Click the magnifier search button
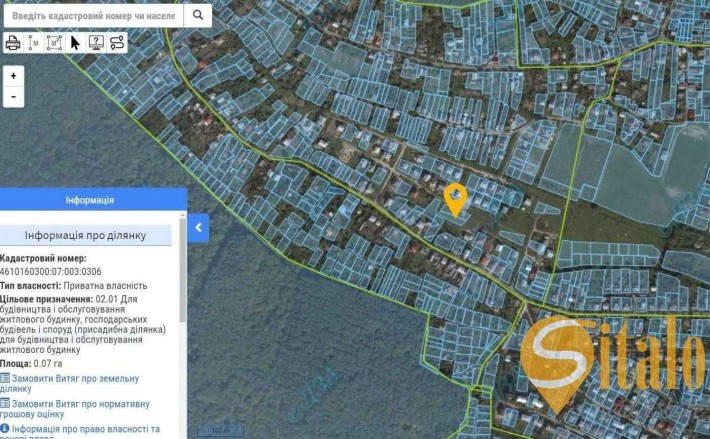The height and width of the screenshot is (439, 710). tap(198, 15)
